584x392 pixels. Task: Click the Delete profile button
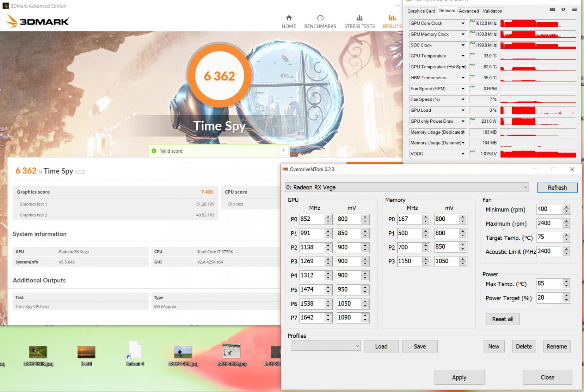[524, 347]
